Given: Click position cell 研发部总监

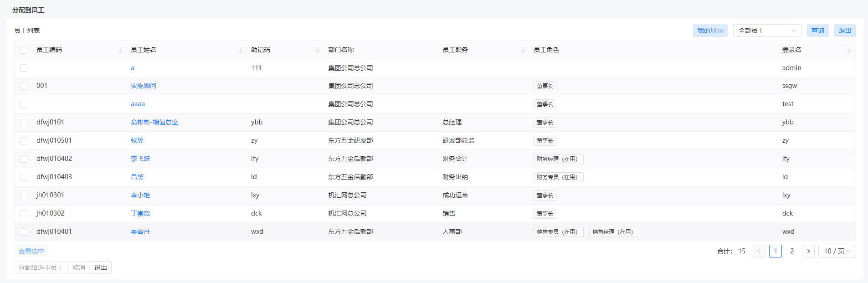Looking at the screenshot, I should 458,140.
